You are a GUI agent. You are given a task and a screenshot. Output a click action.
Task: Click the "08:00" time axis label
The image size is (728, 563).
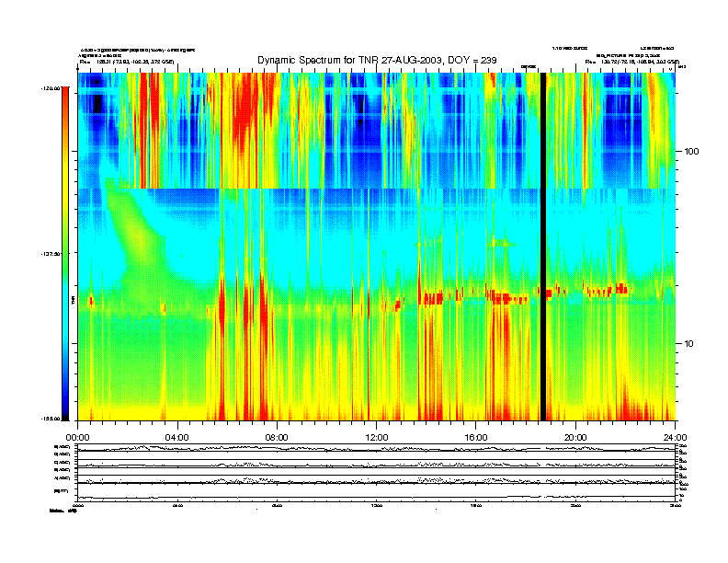tap(277, 438)
